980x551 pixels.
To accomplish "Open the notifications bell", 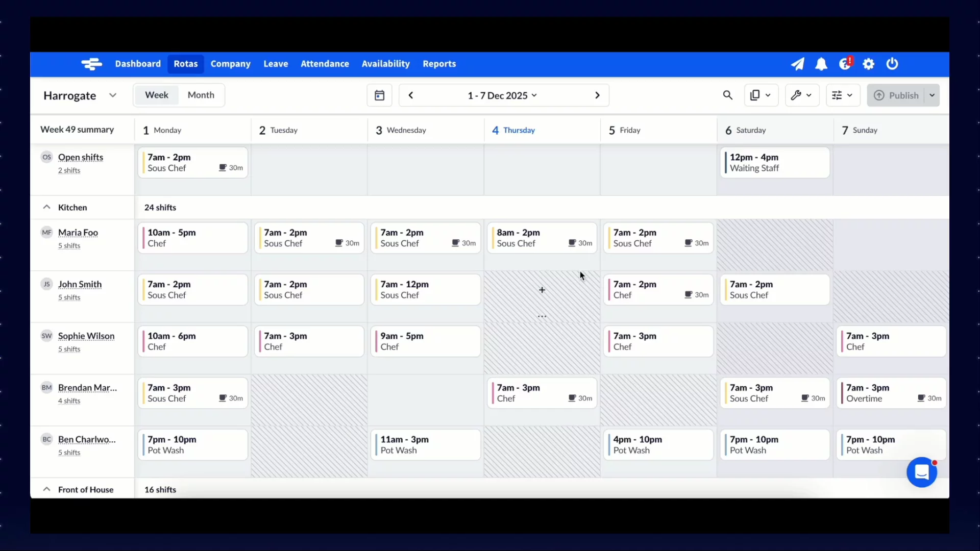I will click(x=821, y=64).
